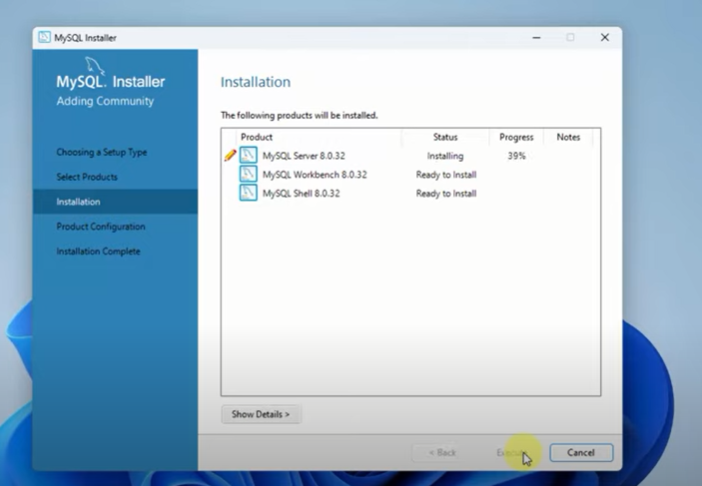Viewport: 702px width, 486px height.
Task: Open the Product Configuration step
Action: tap(101, 226)
